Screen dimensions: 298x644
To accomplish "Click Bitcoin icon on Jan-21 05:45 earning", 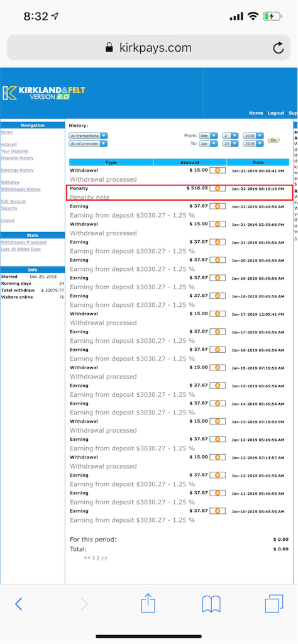I will 218,242.
